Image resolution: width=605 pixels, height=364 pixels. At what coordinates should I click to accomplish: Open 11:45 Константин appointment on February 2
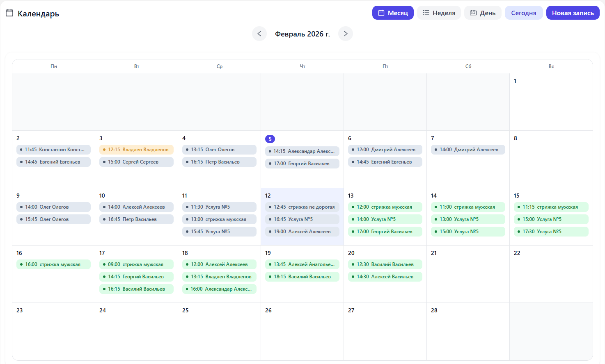click(53, 150)
